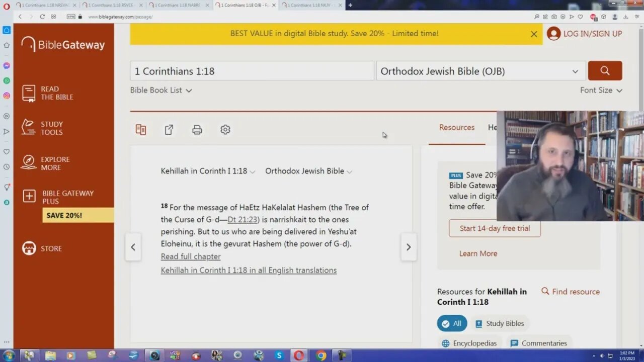Open the Windows Start menu
This screenshot has height=362, width=644.
click(9, 355)
